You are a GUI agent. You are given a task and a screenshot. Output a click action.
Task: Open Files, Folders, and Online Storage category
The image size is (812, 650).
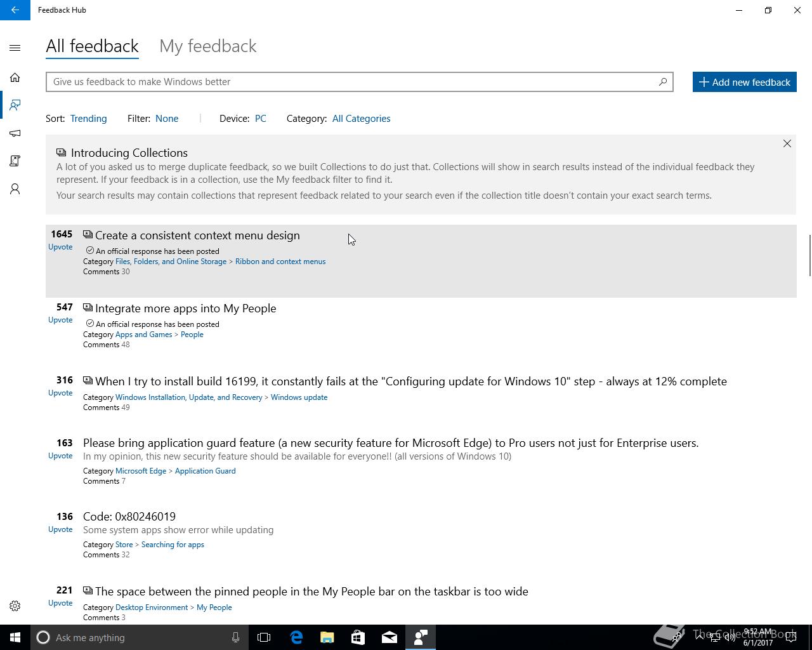point(171,262)
